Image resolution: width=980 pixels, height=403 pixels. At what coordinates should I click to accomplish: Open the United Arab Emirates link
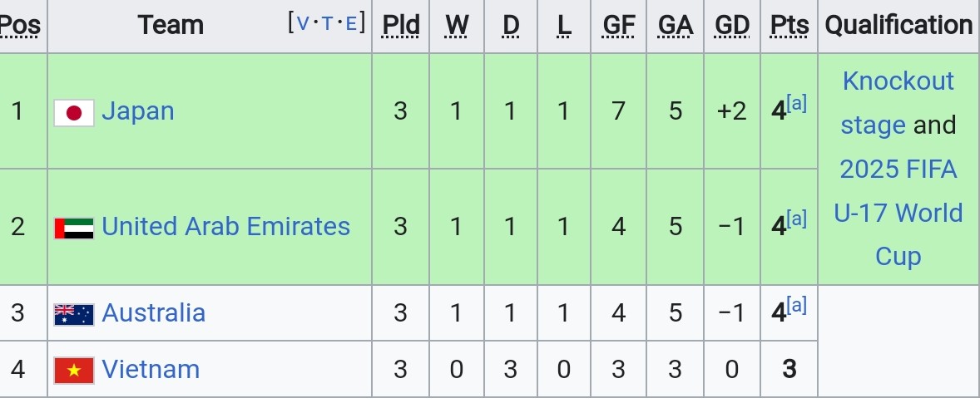(225, 226)
